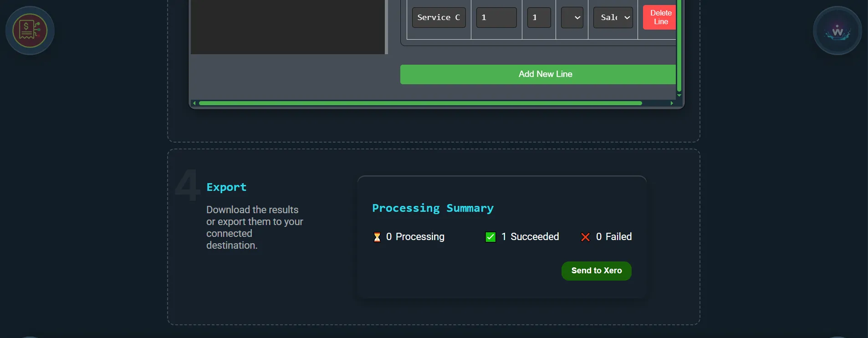Click the narrow numeric field with value 1
The height and width of the screenshot is (338, 868).
[539, 17]
